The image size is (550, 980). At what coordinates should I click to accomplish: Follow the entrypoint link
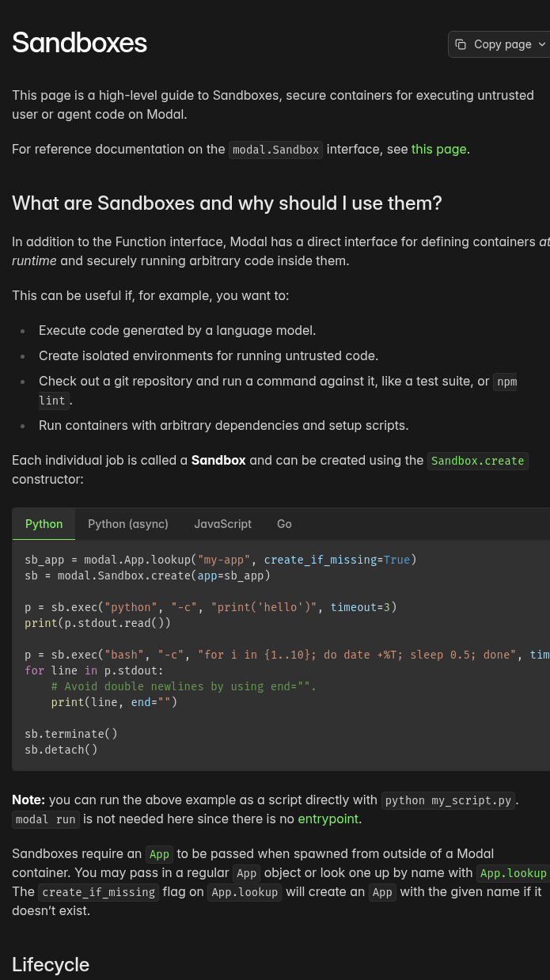coord(328,819)
